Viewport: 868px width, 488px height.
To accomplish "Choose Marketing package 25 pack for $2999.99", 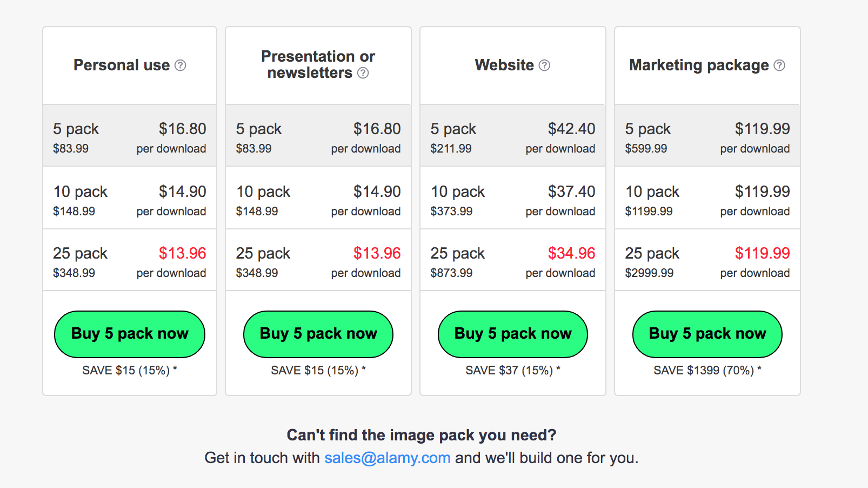I will (707, 260).
